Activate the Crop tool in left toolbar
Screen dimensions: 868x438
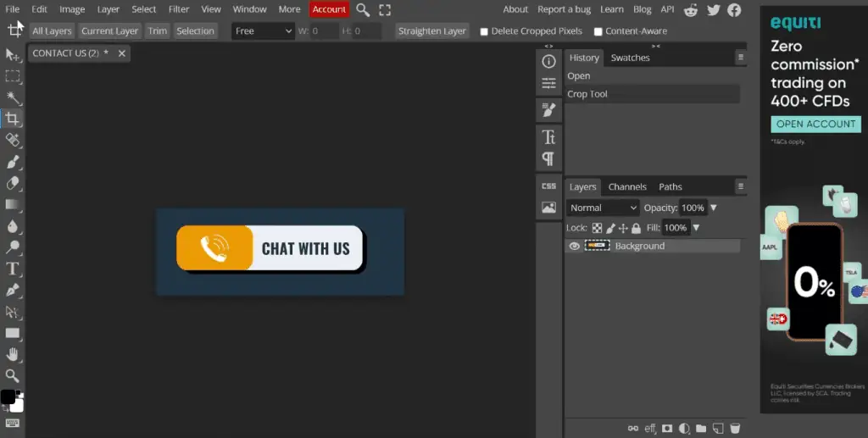[12, 119]
